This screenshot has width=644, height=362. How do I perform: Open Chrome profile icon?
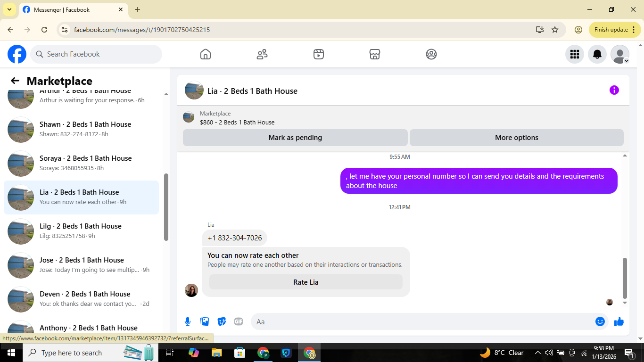coord(578,30)
